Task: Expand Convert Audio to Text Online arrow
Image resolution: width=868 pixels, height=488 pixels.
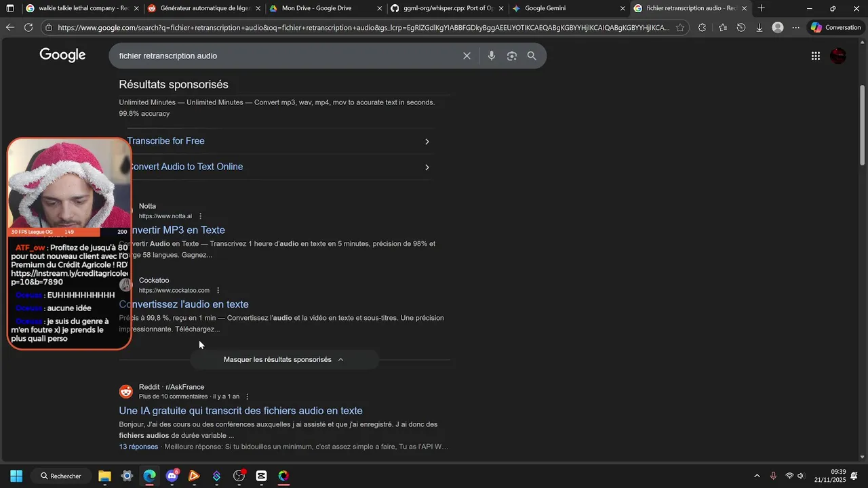Action: click(x=427, y=167)
